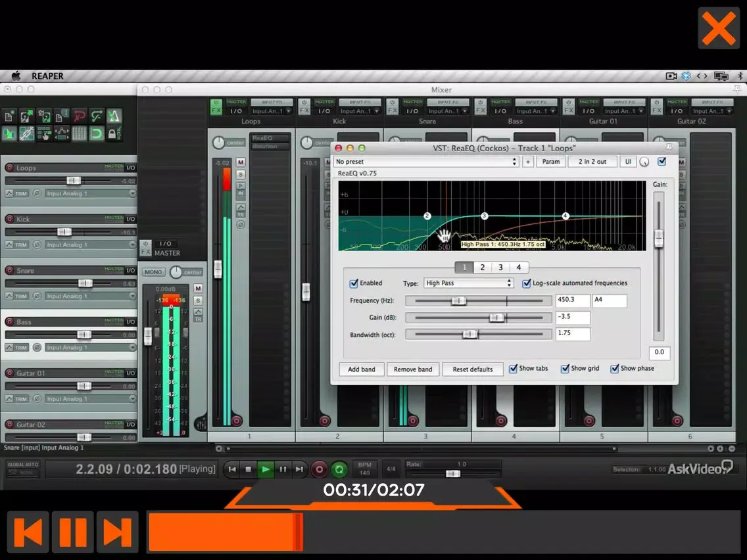747x560 pixels.
Task: Toggle envelope move with items icon
Action: (x=61, y=134)
